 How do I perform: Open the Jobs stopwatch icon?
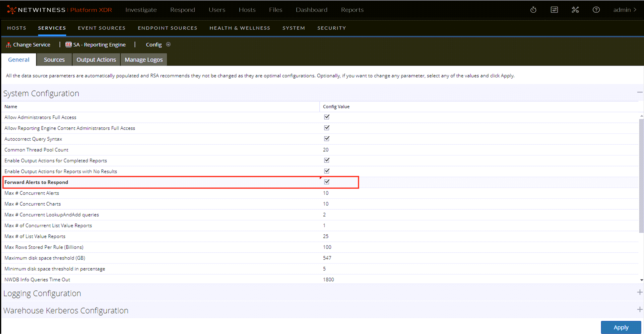[x=533, y=10]
